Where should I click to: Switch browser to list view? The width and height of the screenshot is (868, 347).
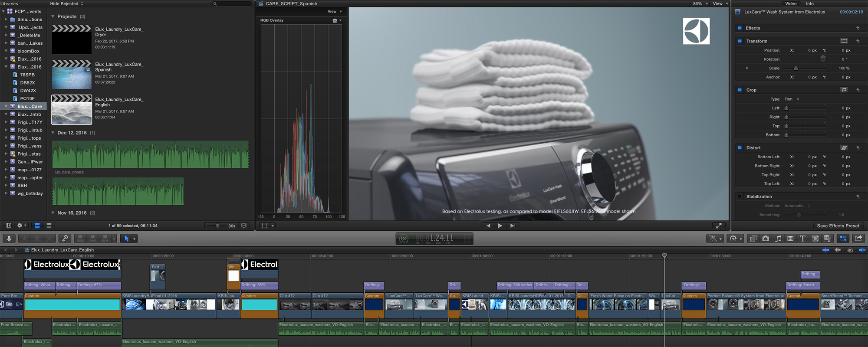coord(49,226)
